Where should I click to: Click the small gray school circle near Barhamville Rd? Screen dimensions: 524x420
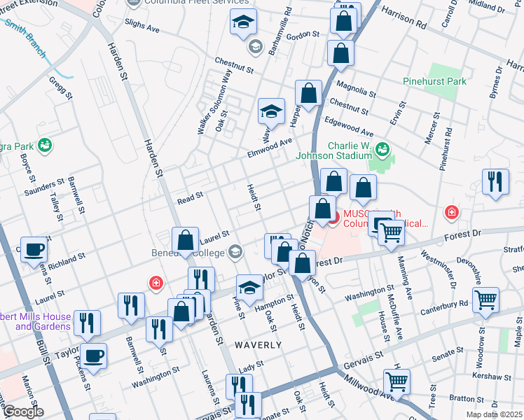[x=256, y=47]
